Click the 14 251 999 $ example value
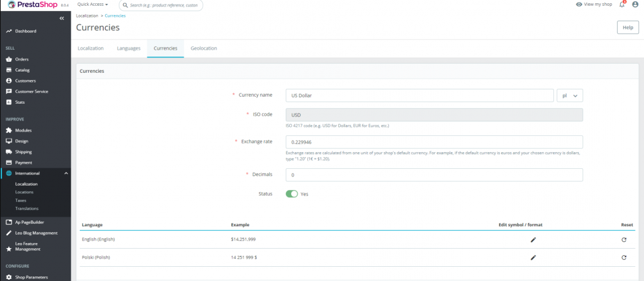644x281 pixels. click(x=244, y=258)
